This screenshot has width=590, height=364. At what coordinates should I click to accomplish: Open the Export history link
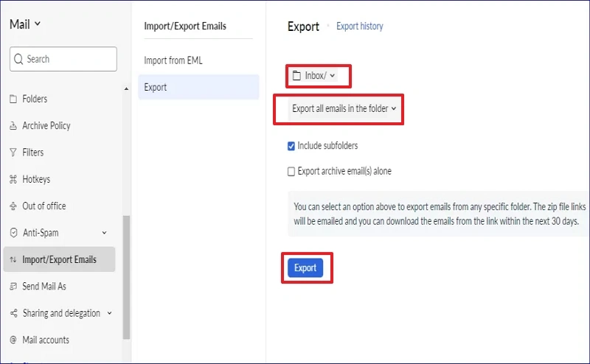point(360,27)
